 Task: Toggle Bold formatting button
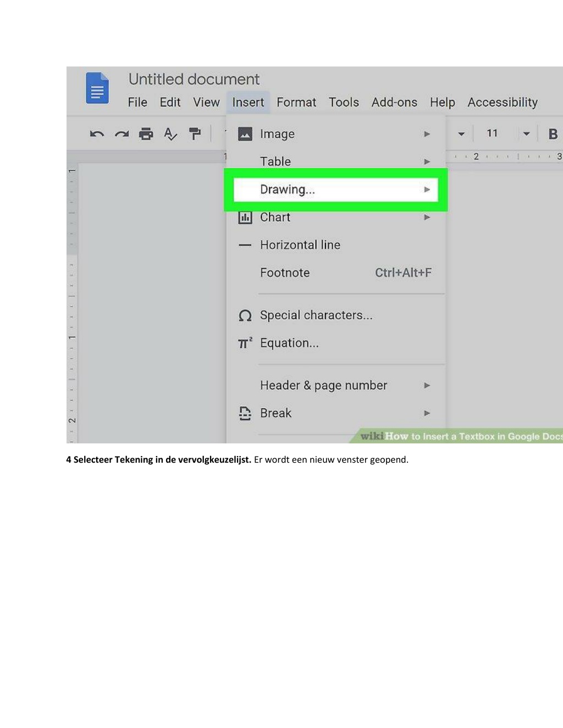tap(553, 134)
